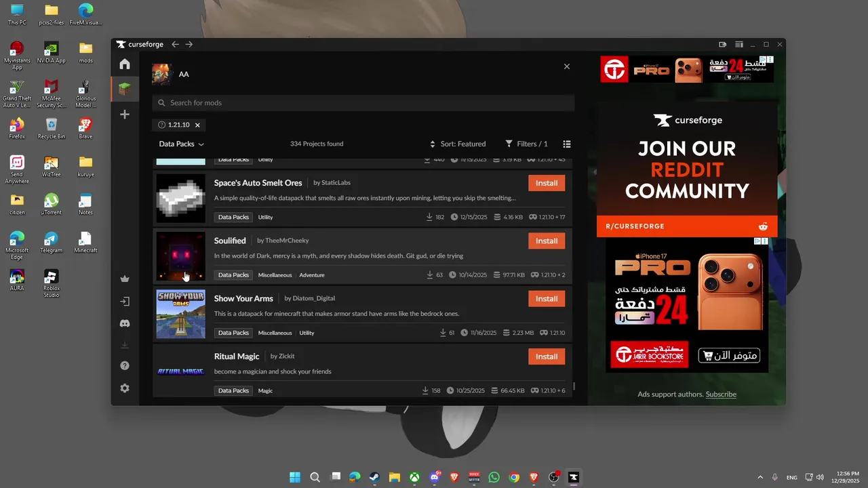Remove the 1.21.10 version filter chip
868x488 pixels.
tap(197, 125)
